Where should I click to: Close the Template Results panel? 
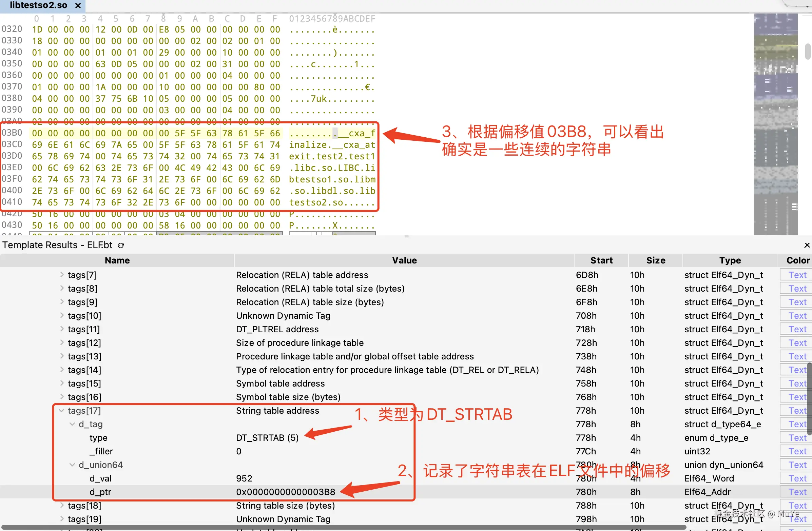tap(807, 245)
